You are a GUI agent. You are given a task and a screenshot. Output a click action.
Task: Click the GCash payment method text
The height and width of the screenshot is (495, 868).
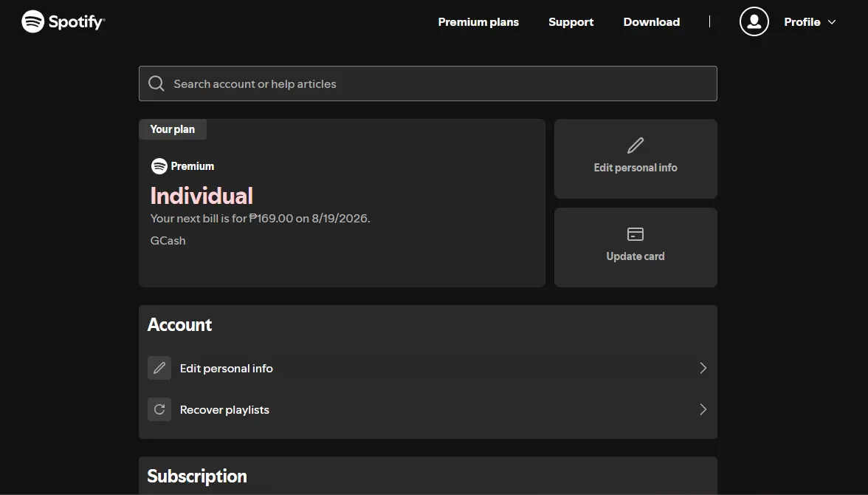(x=168, y=241)
